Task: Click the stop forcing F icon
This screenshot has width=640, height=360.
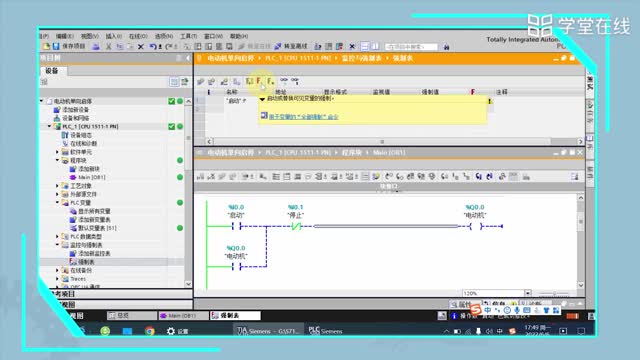Action: 271,81
